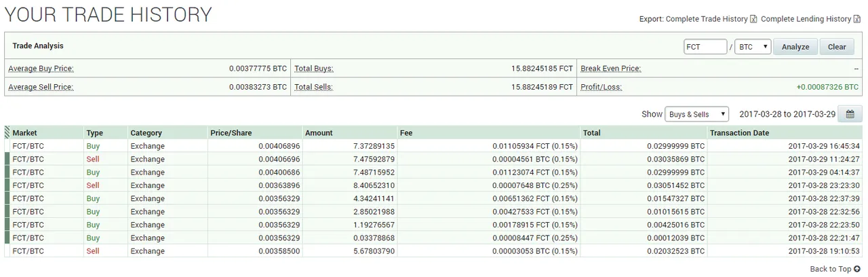Open the Buys & Sells filter dropdown
The image size is (868, 277).
coord(697,114)
